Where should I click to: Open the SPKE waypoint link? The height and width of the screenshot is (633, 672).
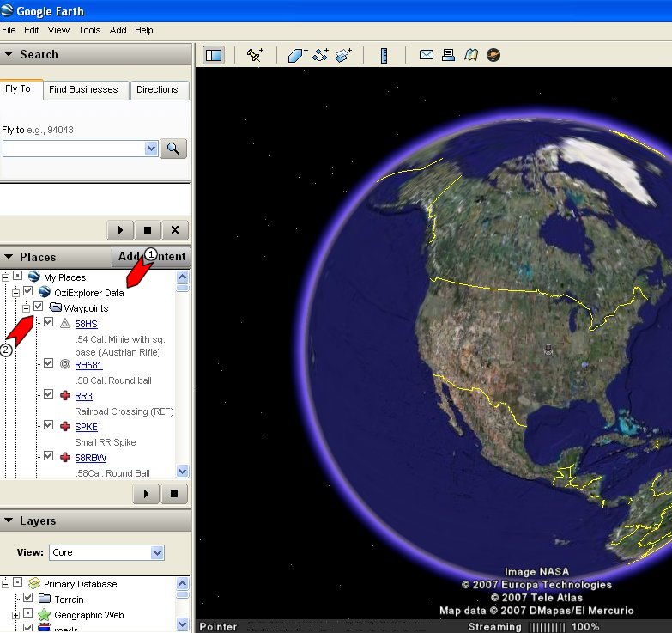[x=86, y=427]
